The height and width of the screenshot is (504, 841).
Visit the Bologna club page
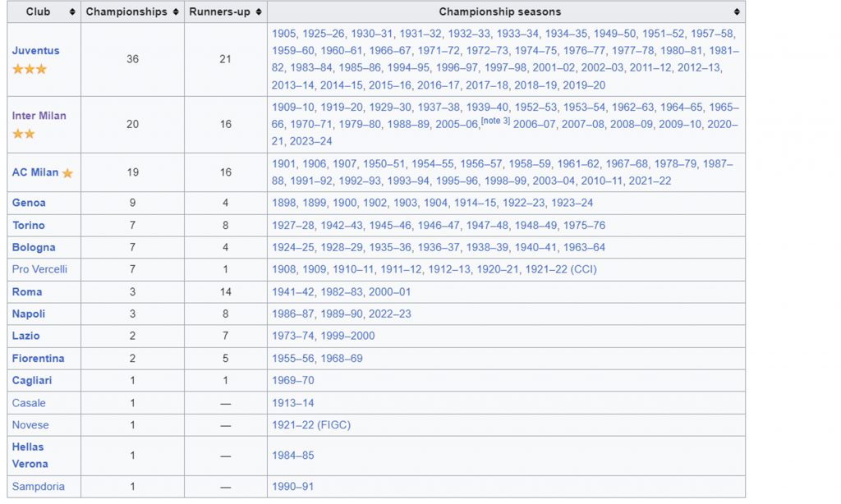click(x=34, y=247)
